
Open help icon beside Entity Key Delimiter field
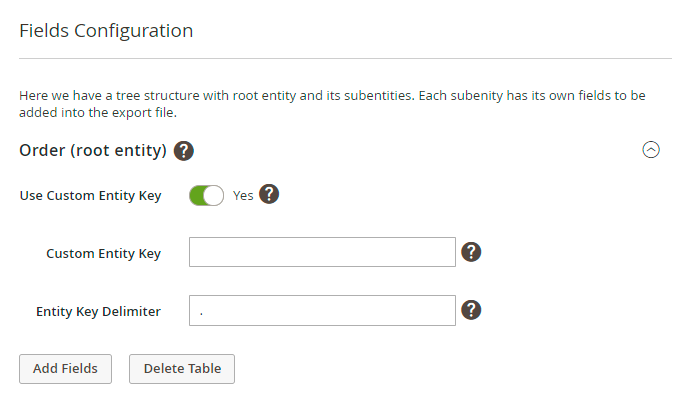click(471, 310)
